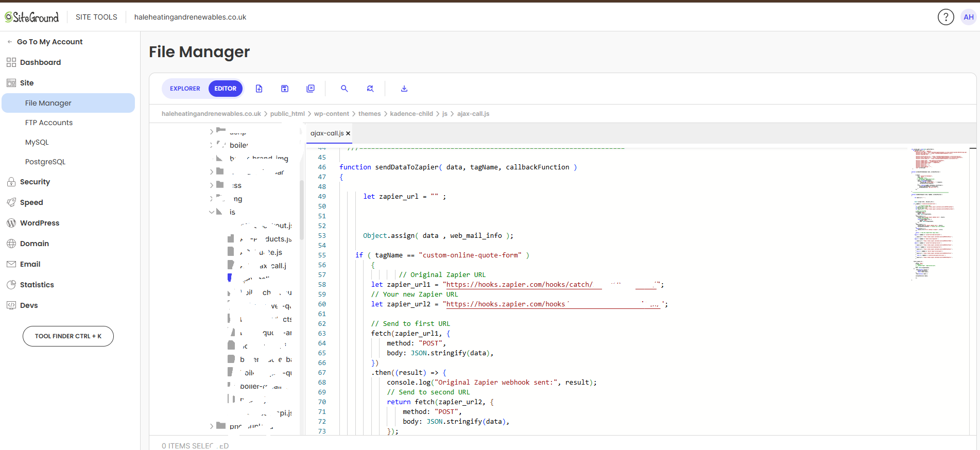980x450 pixels.
Task: Expand the folder above boiler in the tree
Action: coord(212,132)
